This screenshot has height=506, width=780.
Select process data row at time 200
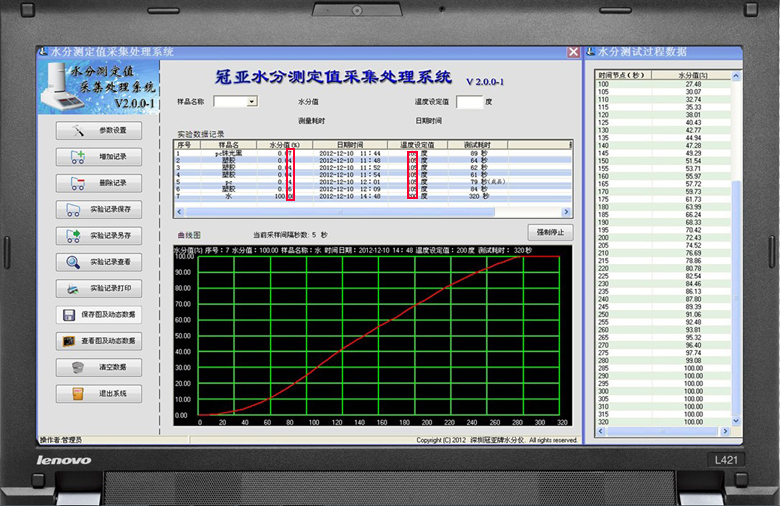point(664,237)
